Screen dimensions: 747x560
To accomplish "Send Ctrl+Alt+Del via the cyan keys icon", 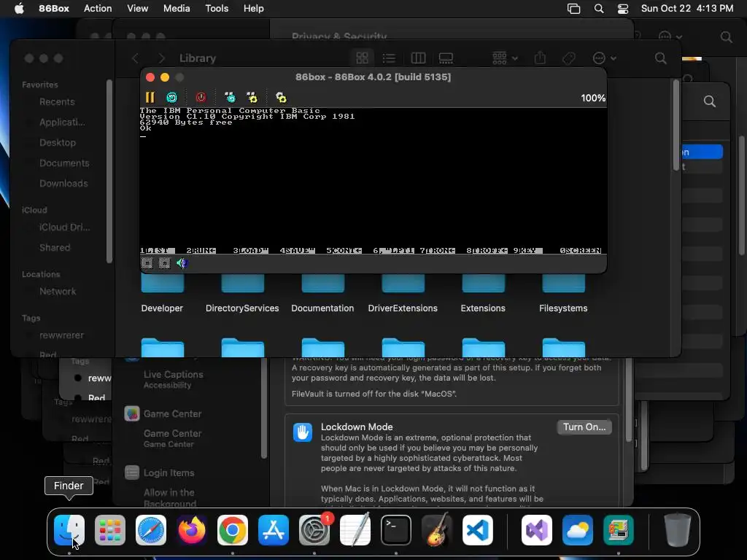I will pos(230,98).
